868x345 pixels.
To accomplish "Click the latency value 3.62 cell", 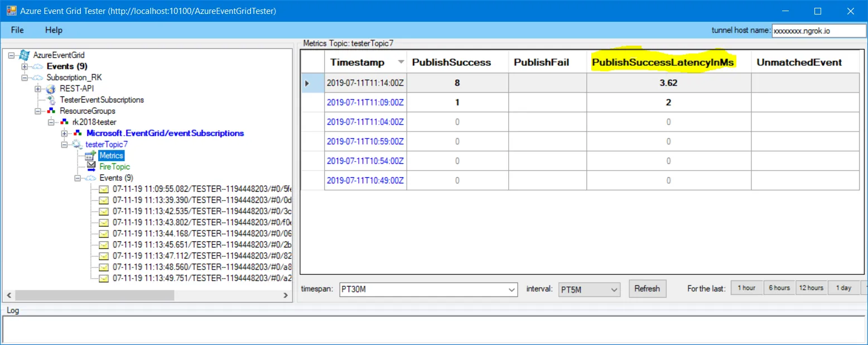I will pyautogui.click(x=669, y=83).
